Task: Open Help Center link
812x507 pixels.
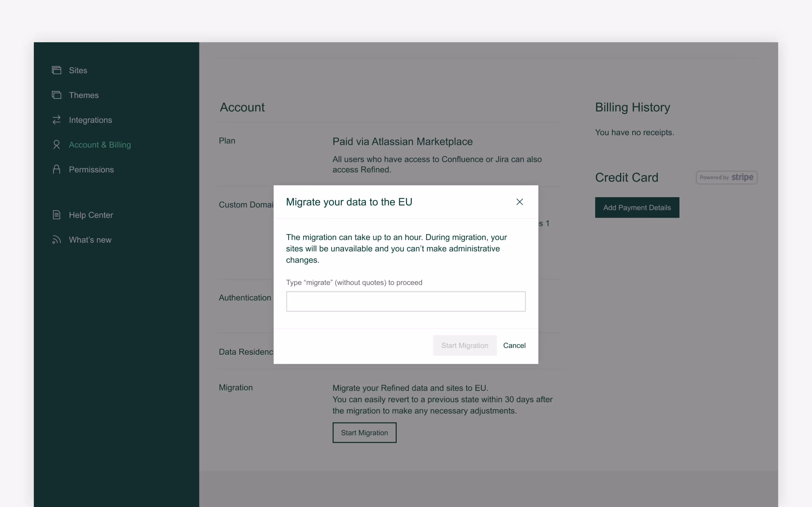Action: point(91,215)
